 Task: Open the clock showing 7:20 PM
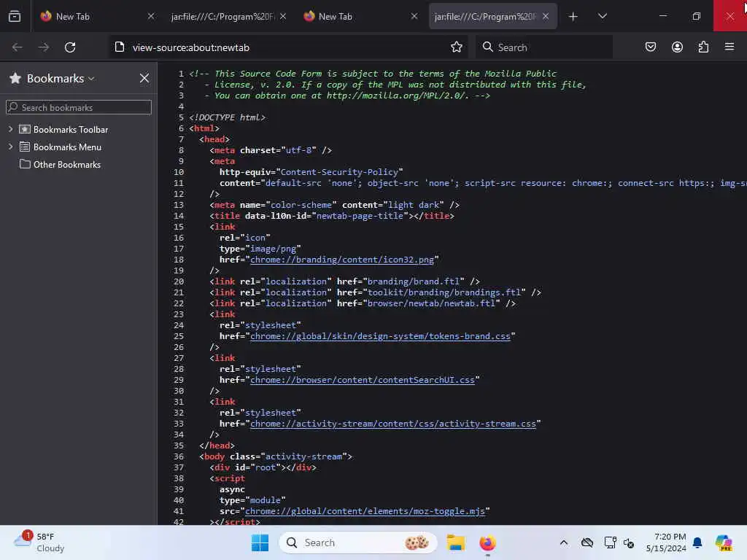666,542
